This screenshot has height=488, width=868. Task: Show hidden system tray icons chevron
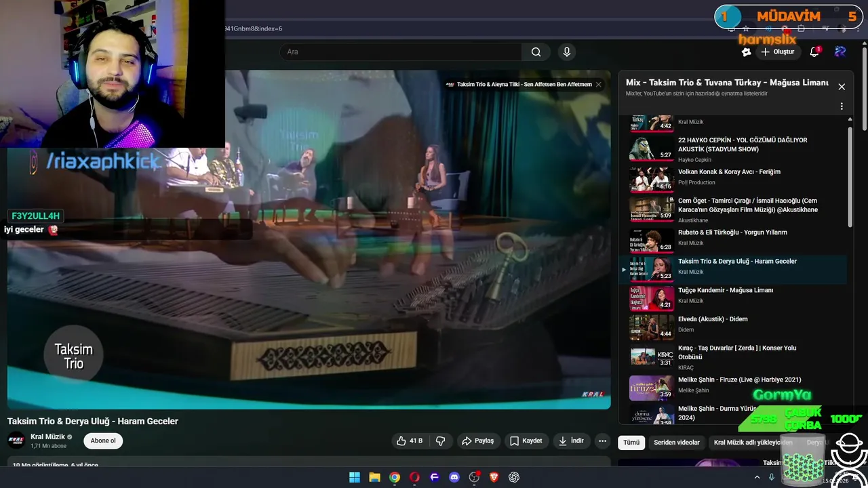coord(757,477)
